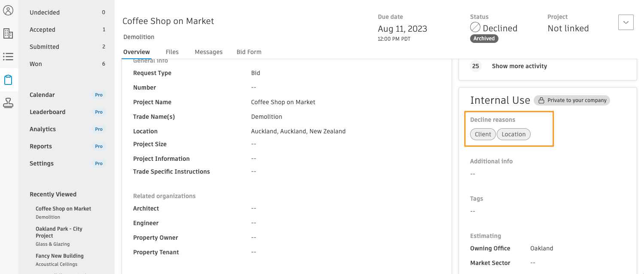Image resolution: width=644 pixels, height=274 pixels.
Task: Click the Declined status circle icon
Action: point(475,28)
